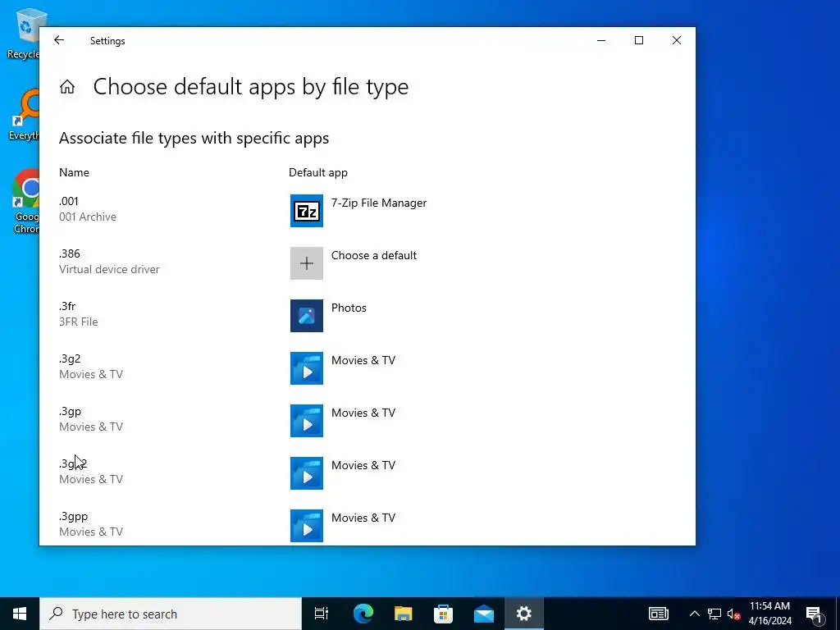This screenshot has width=840, height=630.
Task: Select the Google Chrome desktop shortcut
Action: click(25, 201)
